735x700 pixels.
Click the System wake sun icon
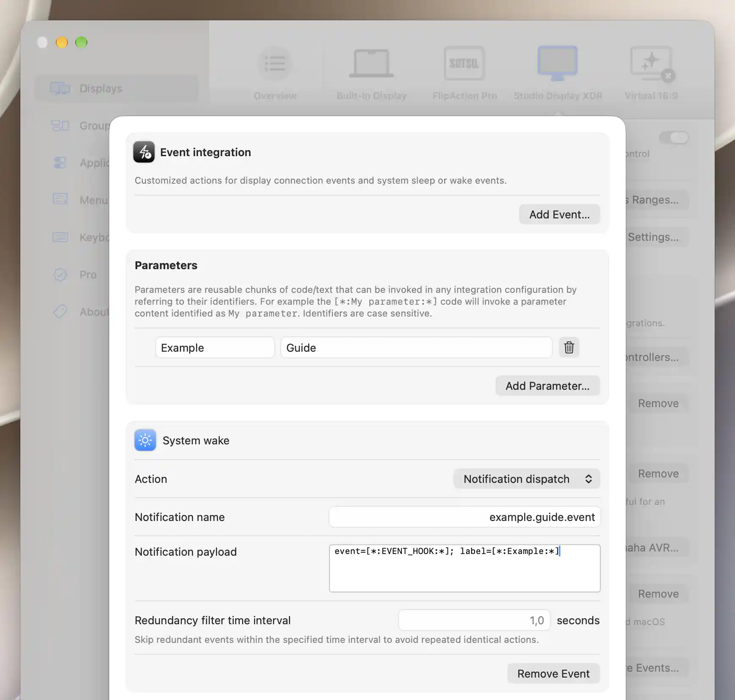point(145,440)
